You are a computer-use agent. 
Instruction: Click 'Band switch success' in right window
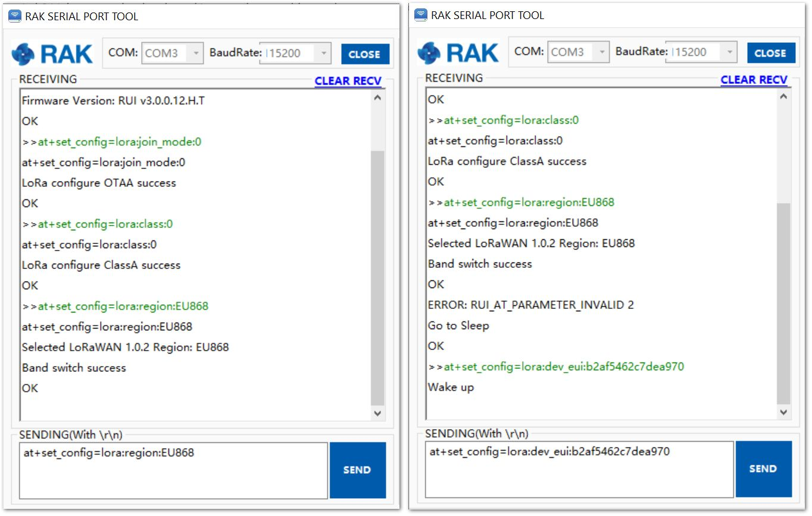(x=480, y=264)
